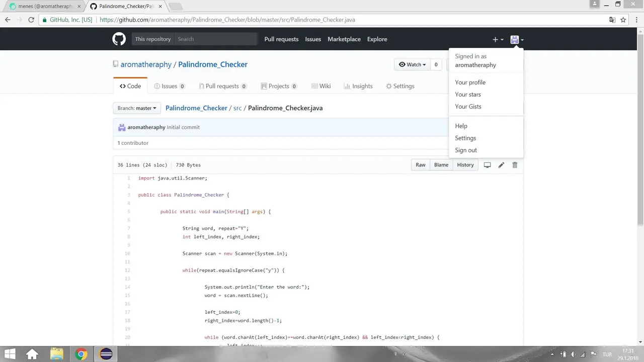Open Windows Start menu
The image size is (644, 362).
(10, 354)
